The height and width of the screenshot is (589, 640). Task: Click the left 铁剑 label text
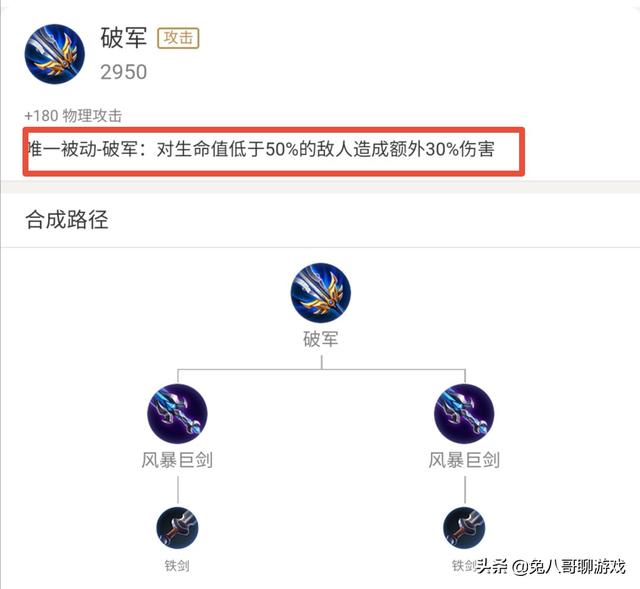177,566
